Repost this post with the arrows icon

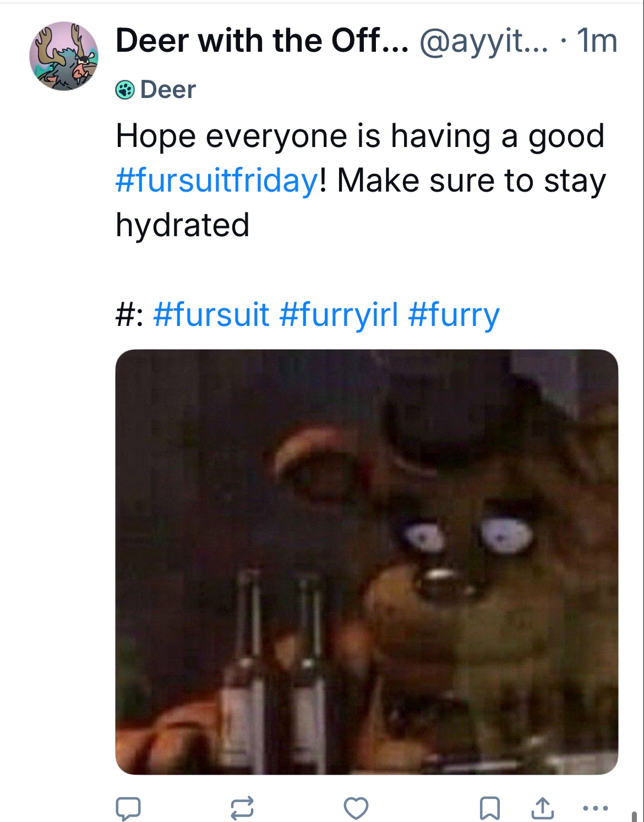pos(242,808)
